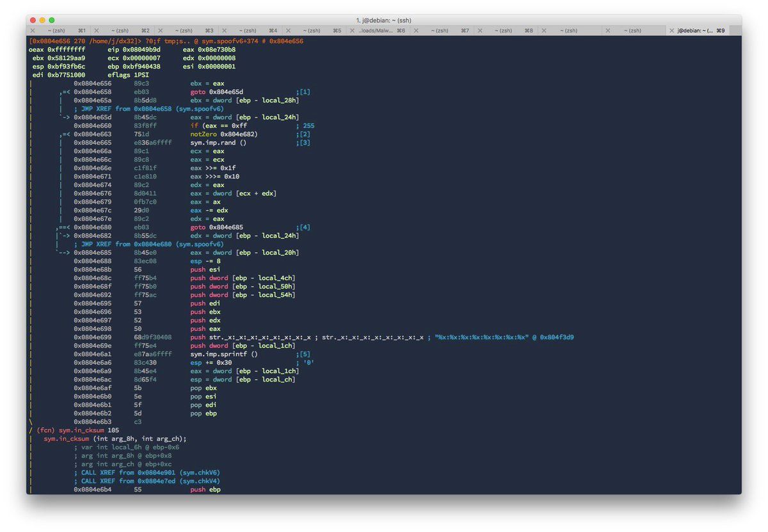Switch to the ⌘4 zsh tab

point(249,30)
